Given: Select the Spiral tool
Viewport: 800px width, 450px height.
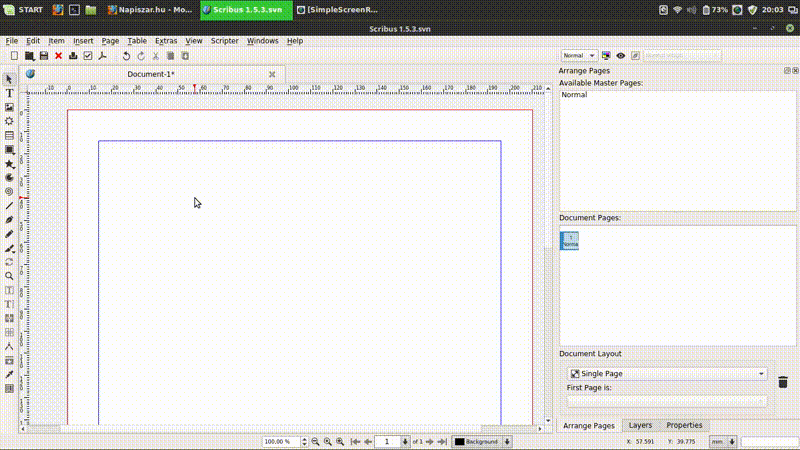Looking at the screenshot, I should click(x=9, y=191).
